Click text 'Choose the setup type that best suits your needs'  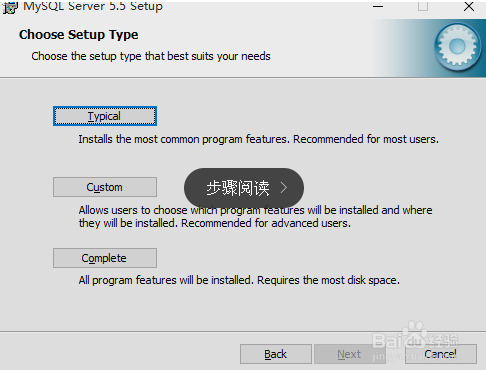pyautogui.click(x=151, y=56)
